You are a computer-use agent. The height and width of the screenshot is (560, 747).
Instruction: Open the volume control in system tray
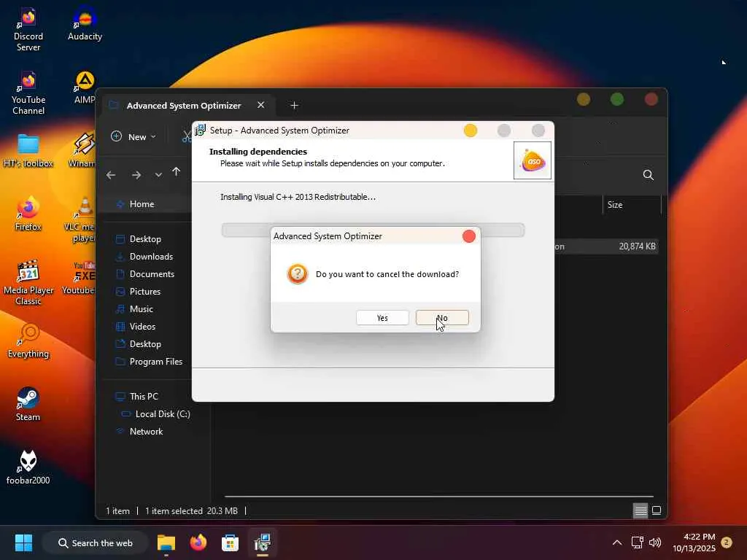(x=655, y=542)
